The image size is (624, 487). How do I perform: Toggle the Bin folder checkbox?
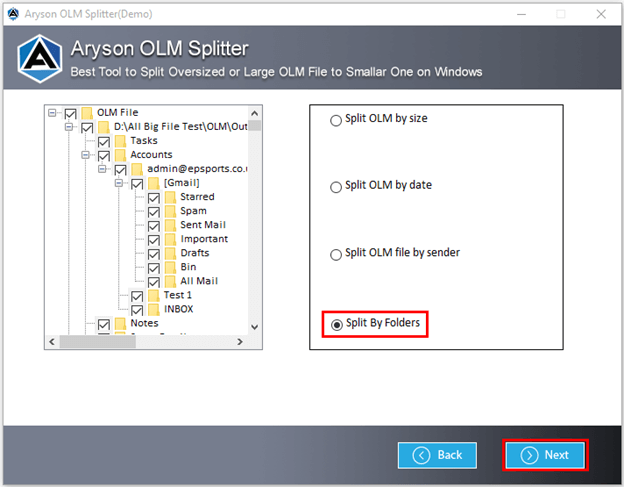(x=154, y=268)
